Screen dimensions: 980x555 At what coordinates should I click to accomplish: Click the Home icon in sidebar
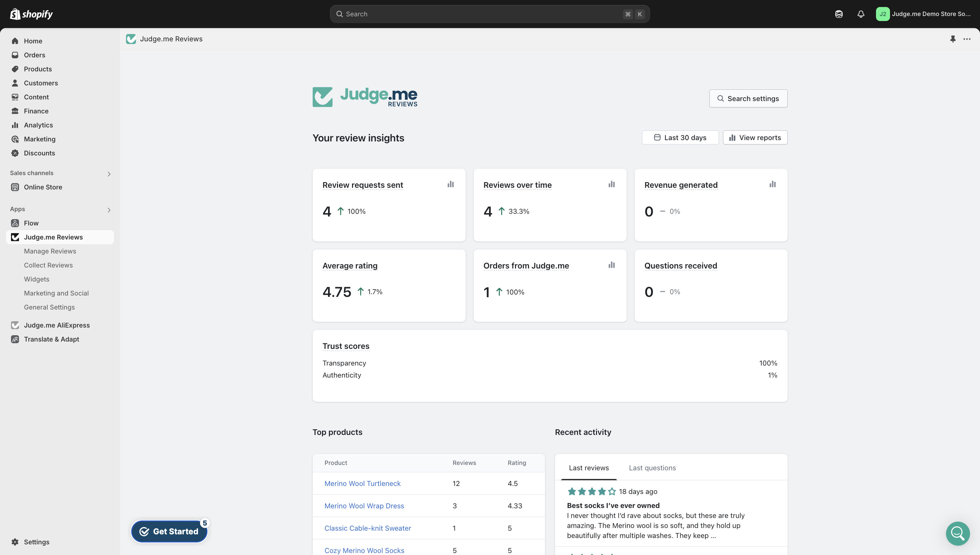coord(15,41)
